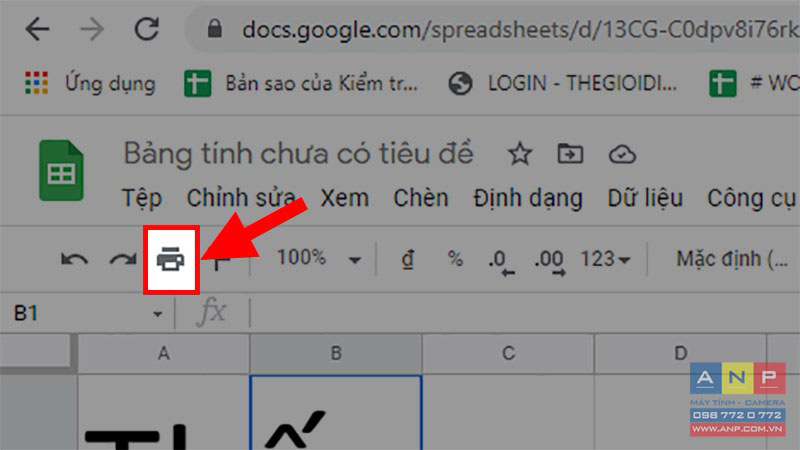This screenshot has width=800, height=450.
Task: Check cloud save status icon
Action: (x=622, y=154)
